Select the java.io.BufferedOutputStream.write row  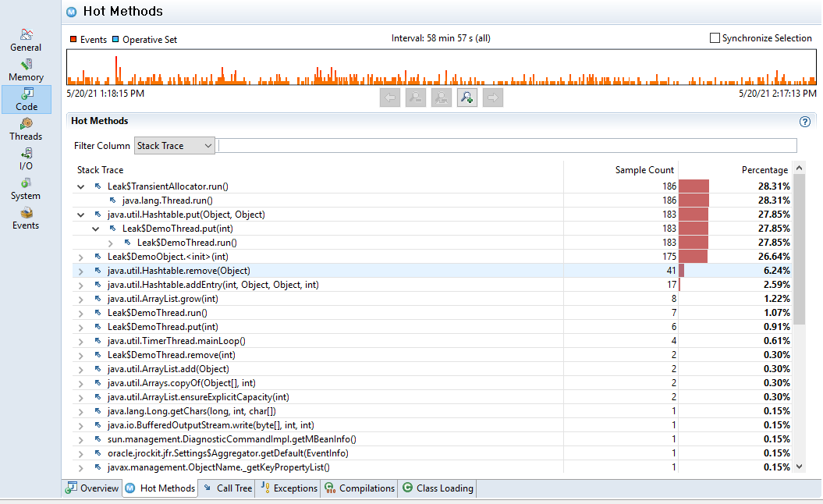point(431,425)
